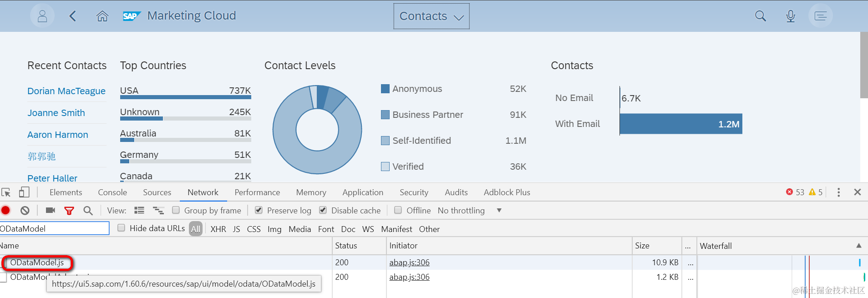Image resolution: width=868 pixels, height=298 pixels.
Task: Open the home icon in header
Action: coord(102,16)
